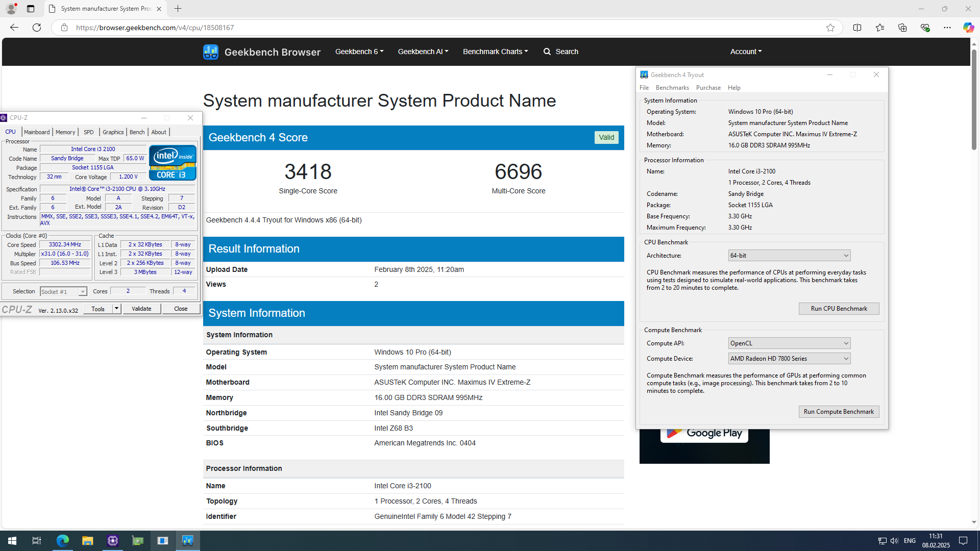980x551 pixels.
Task: Open Edge Settings and more ellipsis
Action: click(947, 28)
